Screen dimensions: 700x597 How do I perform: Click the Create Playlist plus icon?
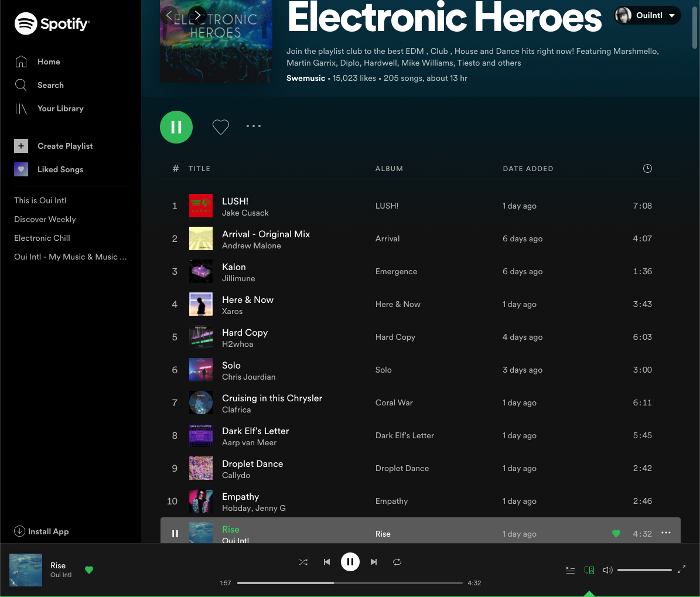tap(21, 146)
